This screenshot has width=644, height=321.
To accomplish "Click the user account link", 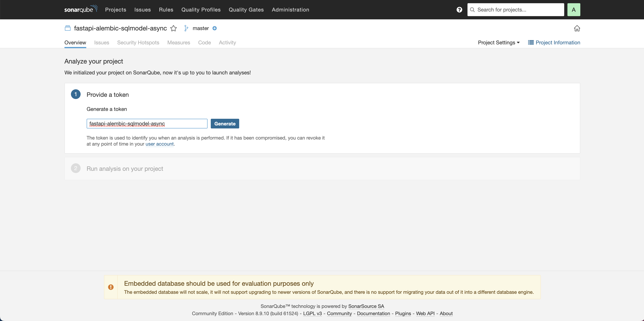I will [160, 144].
